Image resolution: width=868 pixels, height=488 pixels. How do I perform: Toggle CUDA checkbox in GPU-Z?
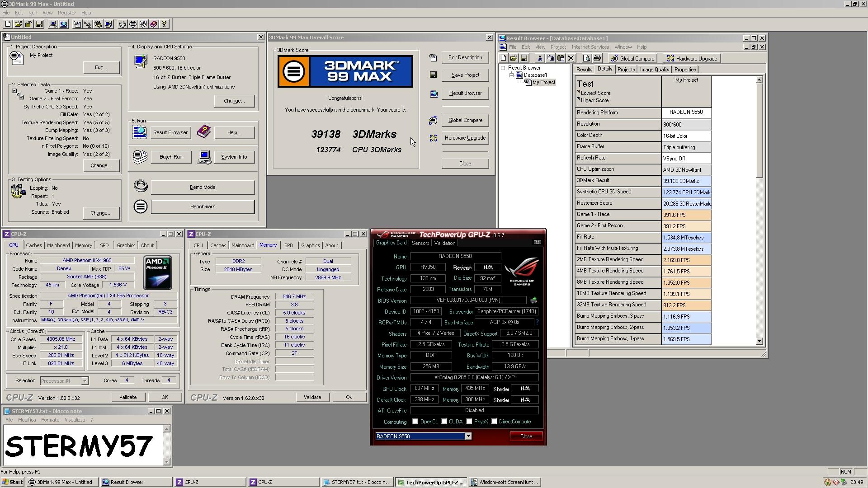click(444, 422)
